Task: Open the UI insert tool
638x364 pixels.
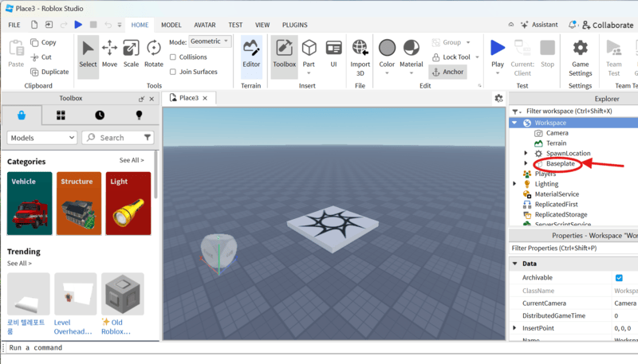Action: point(333,54)
